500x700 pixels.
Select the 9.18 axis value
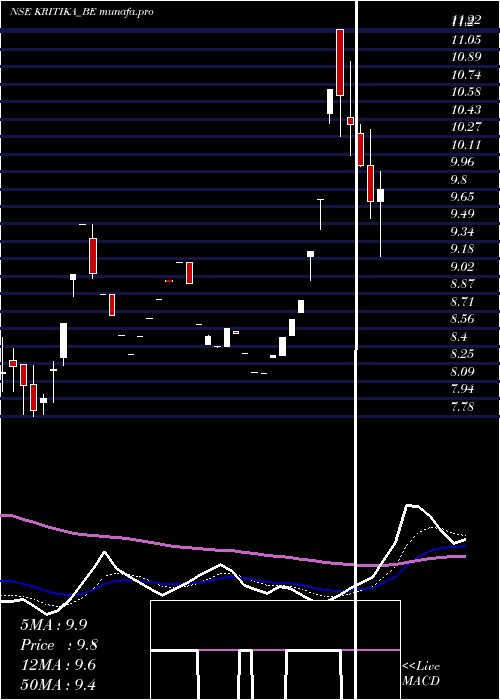[x=463, y=249]
